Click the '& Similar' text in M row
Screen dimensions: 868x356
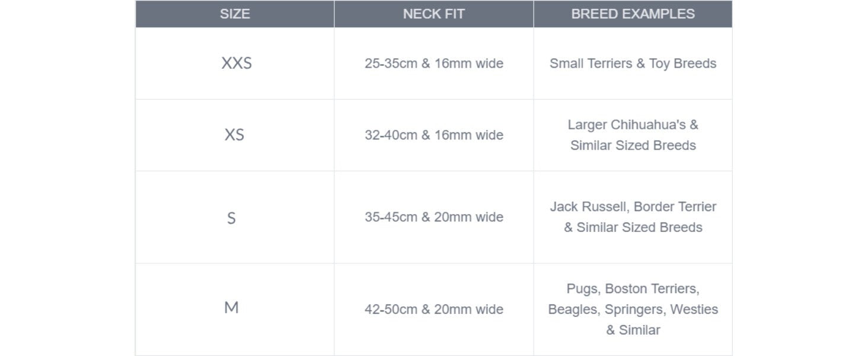pos(633,330)
